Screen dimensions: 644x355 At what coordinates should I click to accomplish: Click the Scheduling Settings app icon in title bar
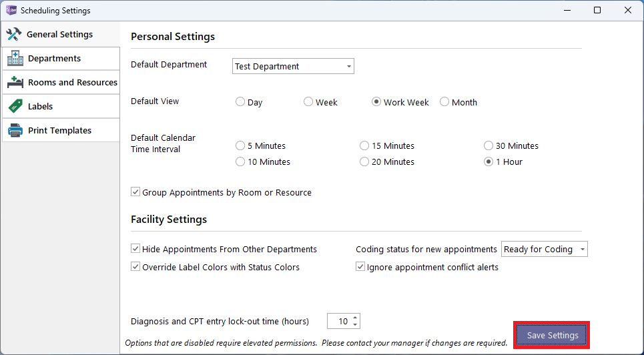coord(11,10)
